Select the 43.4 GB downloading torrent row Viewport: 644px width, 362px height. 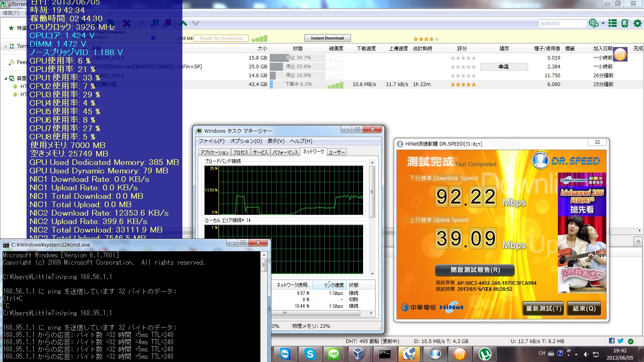(322, 84)
